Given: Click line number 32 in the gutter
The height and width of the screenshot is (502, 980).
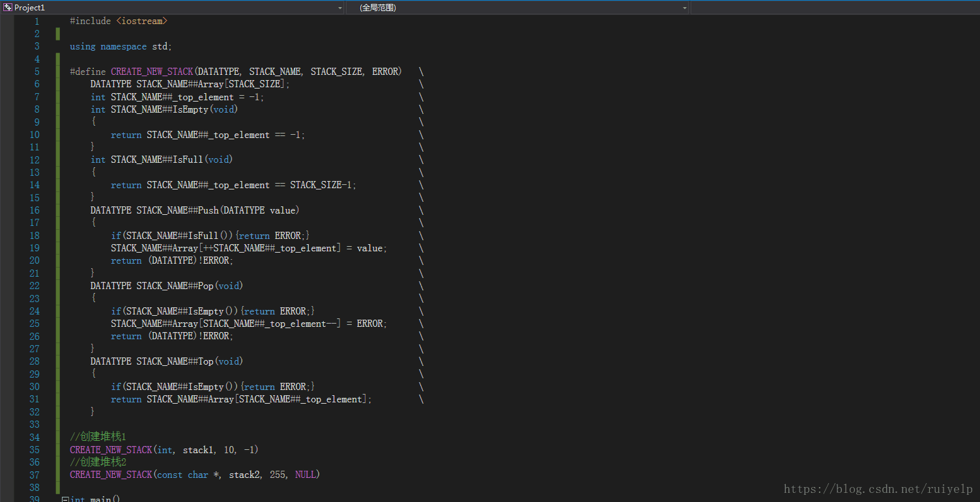Looking at the screenshot, I should click(x=35, y=412).
